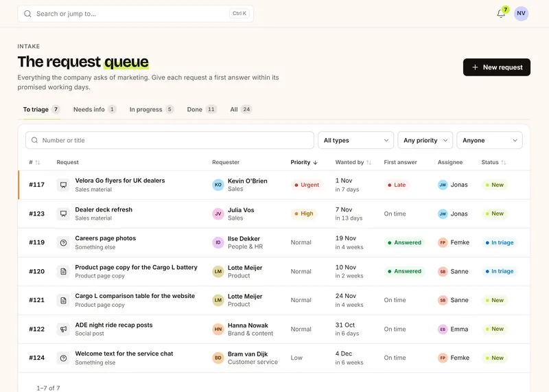The height and width of the screenshot is (392, 549).
Task: Click the search icon in Number or title field
Action: (35, 140)
